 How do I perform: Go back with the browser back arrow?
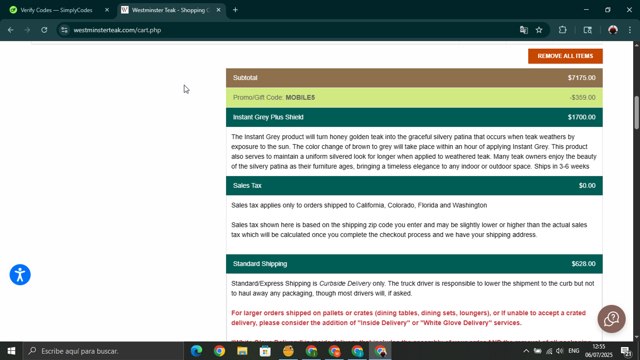[x=11, y=30]
